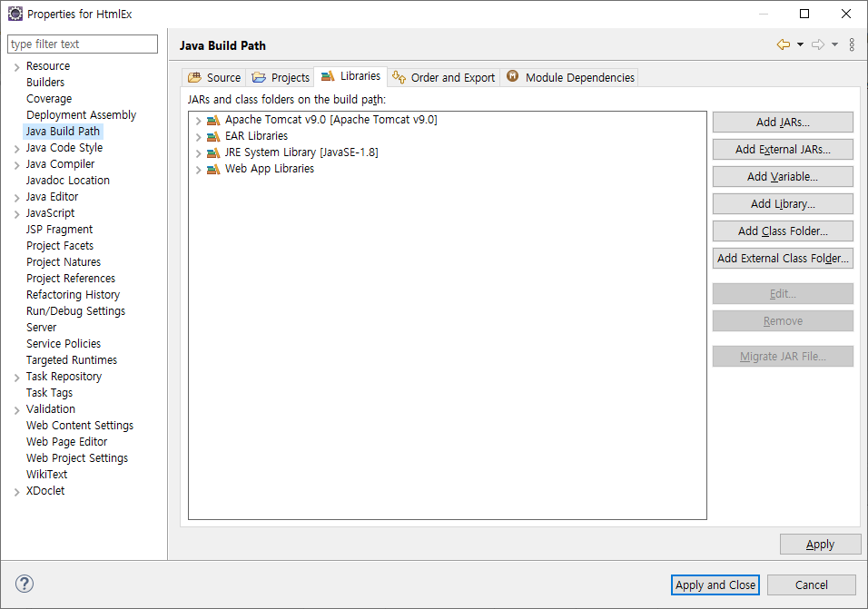The width and height of the screenshot is (868, 609).
Task: Select Java Build Path in the tree
Action: [x=63, y=131]
